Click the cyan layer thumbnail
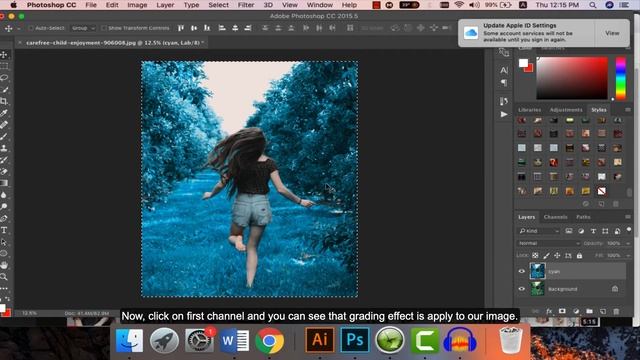This screenshot has height=360, width=640. (x=537, y=271)
